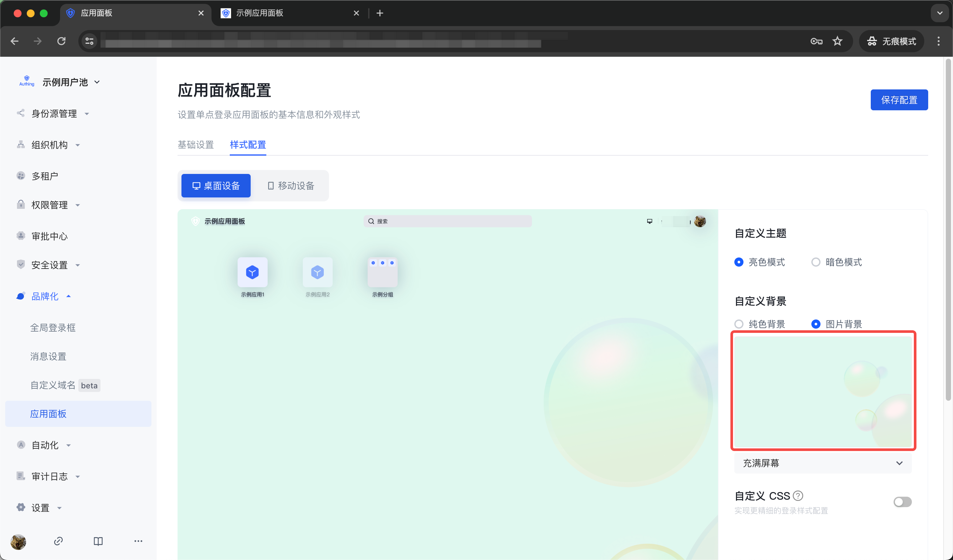Click the three-dots more icon in sidebar
Viewport: 953px width, 560px height.
[x=138, y=541]
